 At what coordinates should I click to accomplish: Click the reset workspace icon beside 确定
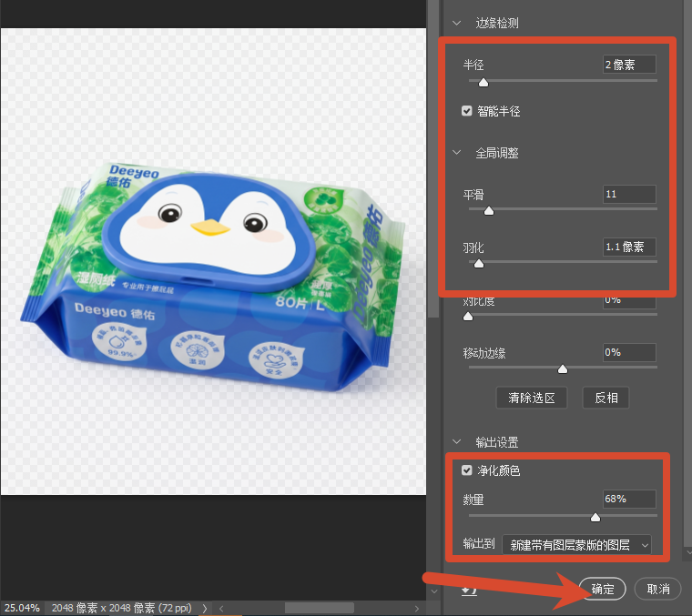(x=469, y=590)
